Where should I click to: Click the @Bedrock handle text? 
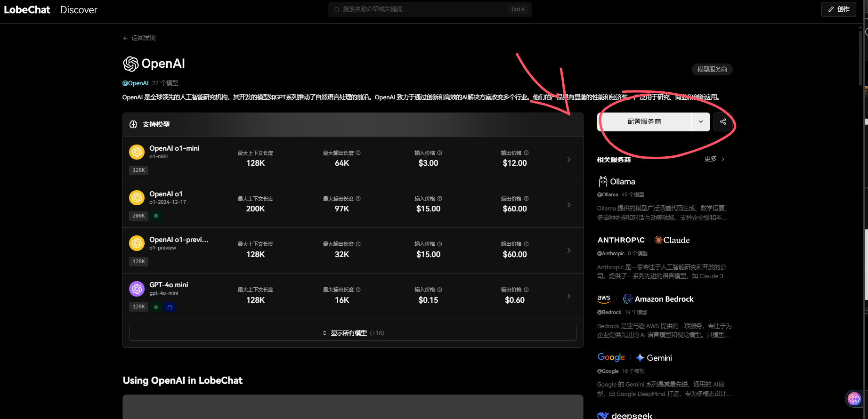click(609, 312)
